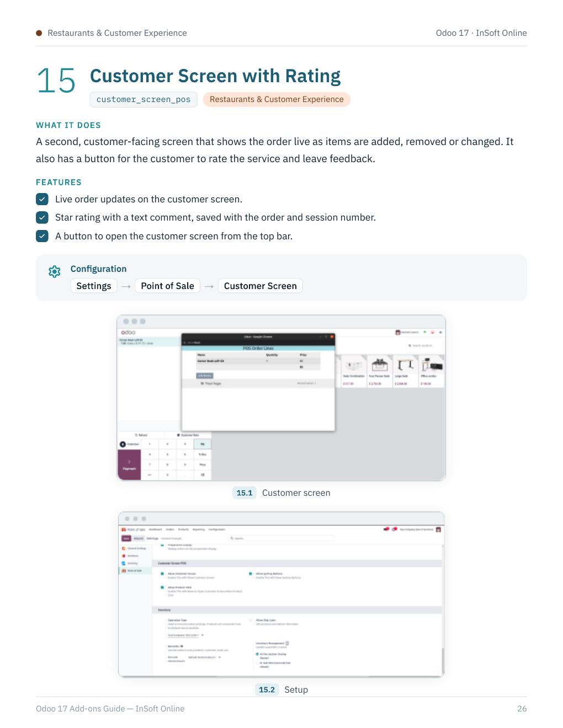Screen dimensions: 563x728
Task: Click the Price key on the numpad
Action: (x=203, y=465)
